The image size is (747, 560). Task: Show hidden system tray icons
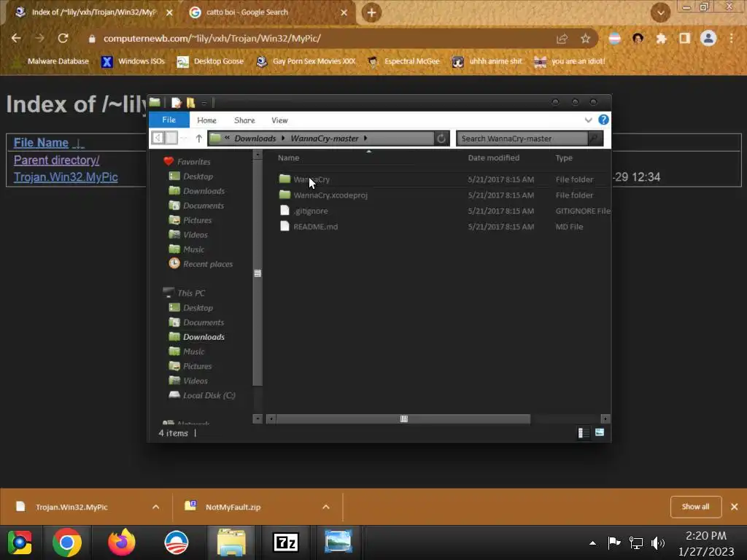click(592, 542)
